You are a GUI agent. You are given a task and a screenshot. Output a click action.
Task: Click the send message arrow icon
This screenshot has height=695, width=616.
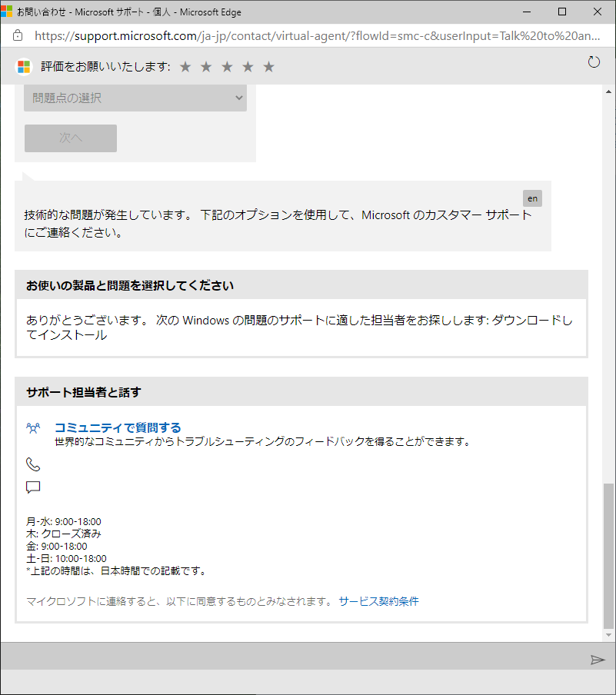[598, 660]
